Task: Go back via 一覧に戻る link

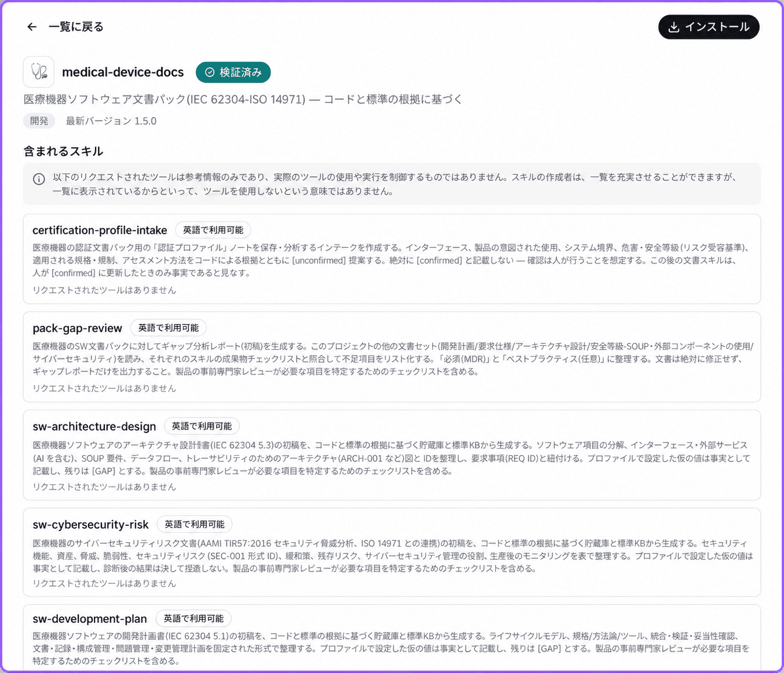Action: click(x=76, y=27)
